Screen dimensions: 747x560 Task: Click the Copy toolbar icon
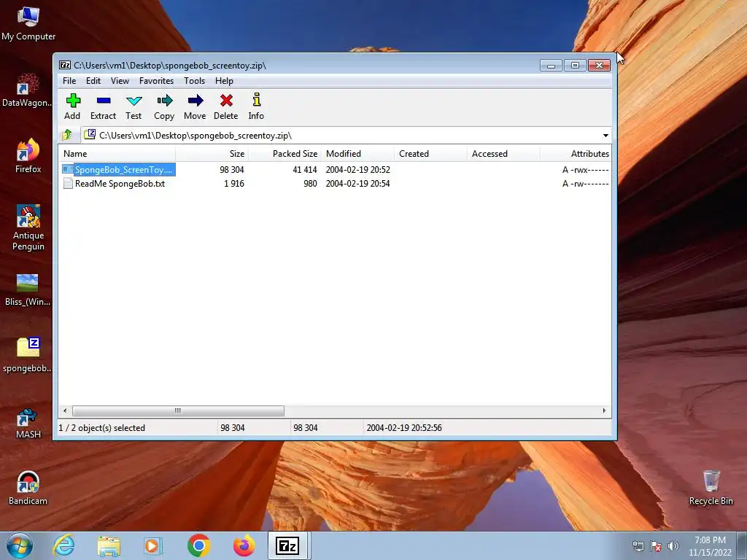point(164,101)
